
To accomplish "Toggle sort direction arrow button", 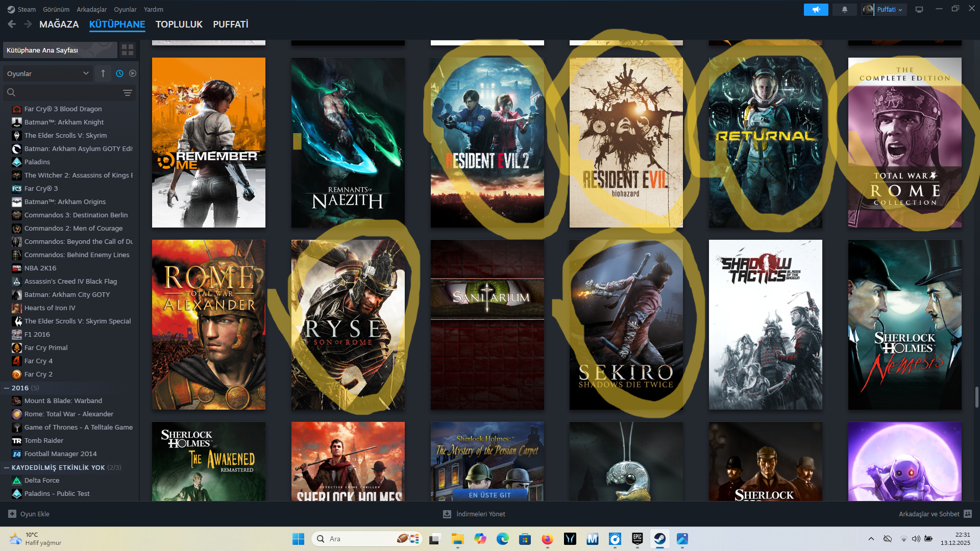I will coord(103,73).
